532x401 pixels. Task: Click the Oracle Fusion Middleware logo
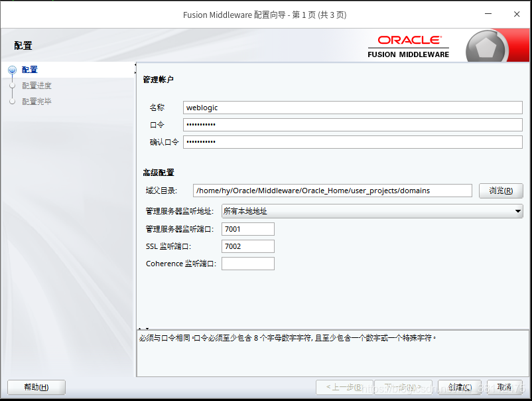(409, 47)
